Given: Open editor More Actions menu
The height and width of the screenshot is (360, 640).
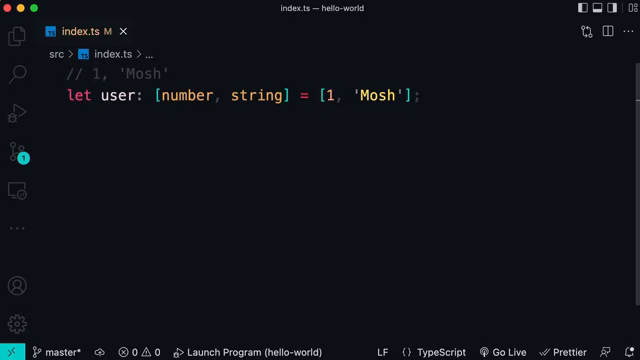Looking at the screenshot, I should 628,31.
